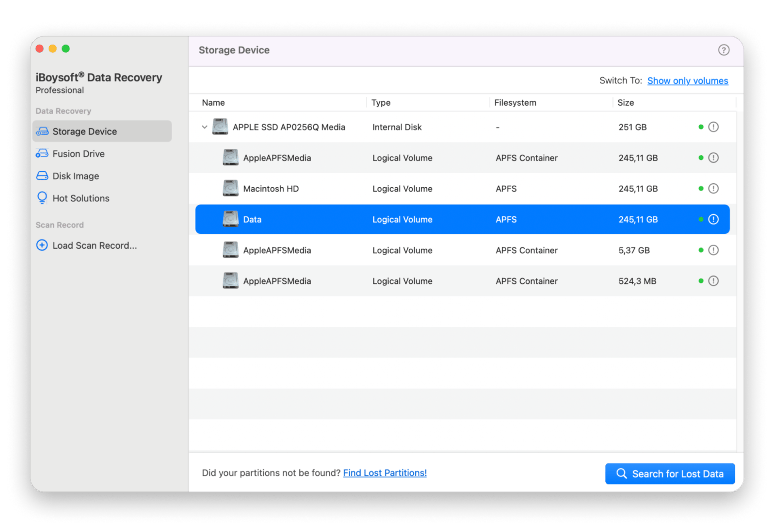Click magnifier icon in Search for Lost Data
The height and width of the screenshot is (532, 774).
pos(622,473)
